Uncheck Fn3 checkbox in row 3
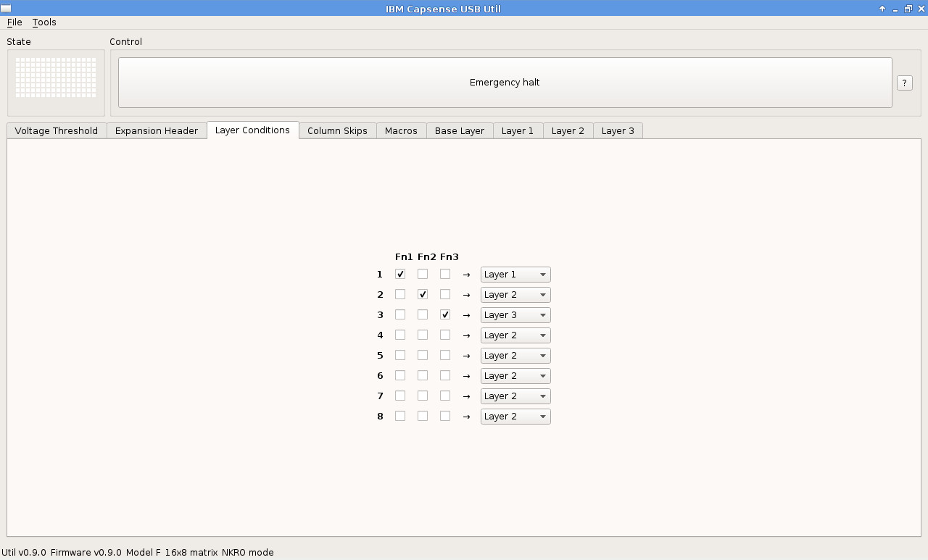Viewport: 928px width, 560px height. [445, 315]
